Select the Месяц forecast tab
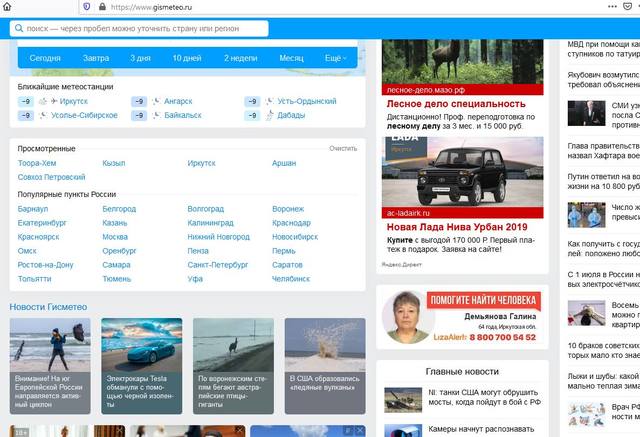The image size is (640, 437). 291,58
